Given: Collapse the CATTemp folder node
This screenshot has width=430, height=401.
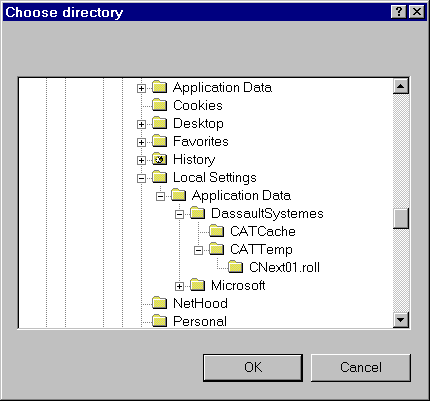Looking at the screenshot, I should [198, 250].
